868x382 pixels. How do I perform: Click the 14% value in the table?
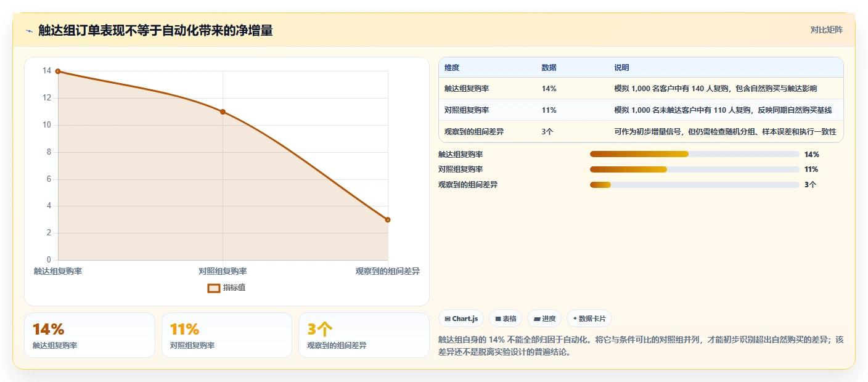click(x=549, y=89)
